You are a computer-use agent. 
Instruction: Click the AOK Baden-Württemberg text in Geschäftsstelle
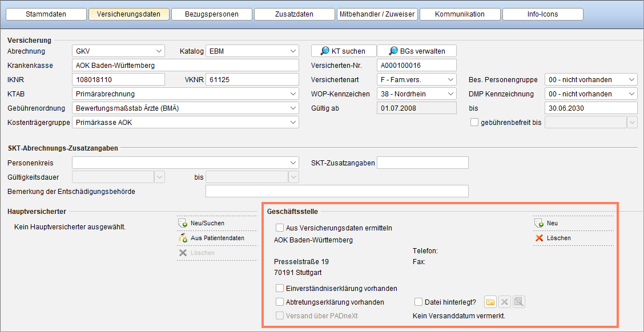[313, 240]
